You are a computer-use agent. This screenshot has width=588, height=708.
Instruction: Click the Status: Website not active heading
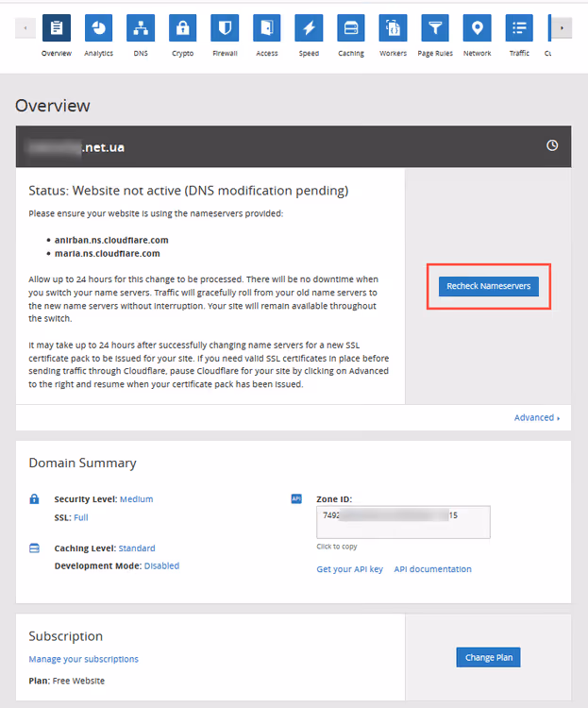tap(189, 191)
